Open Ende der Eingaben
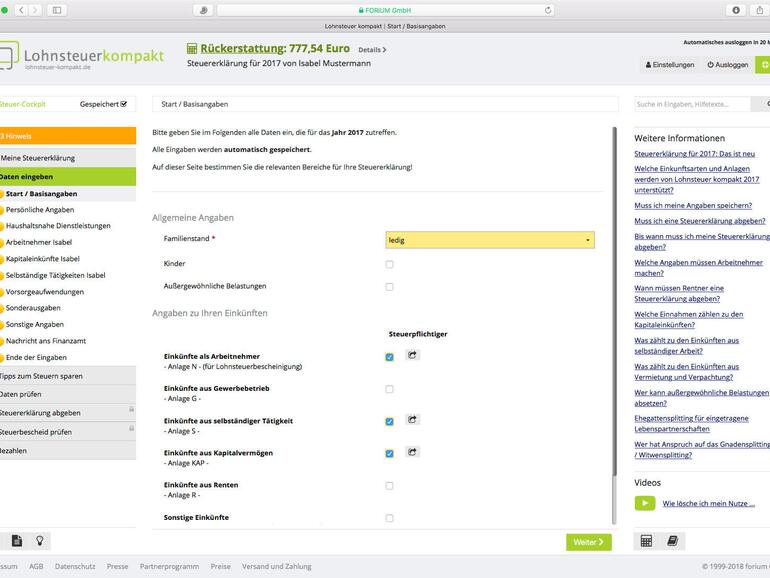Viewport: 770px width, 578px height. (36, 358)
